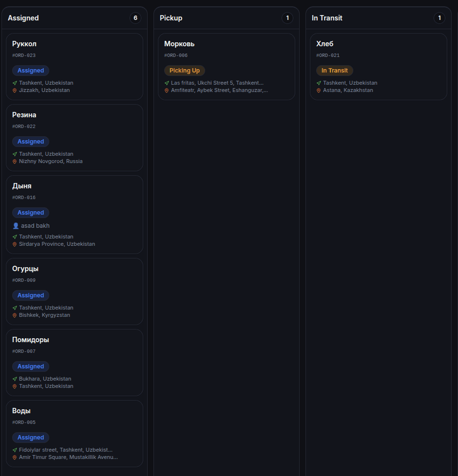Click the destination pin icon beside Jizzakh, Uzbekistan
The width and height of the screenshot is (458, 476).
15,91
